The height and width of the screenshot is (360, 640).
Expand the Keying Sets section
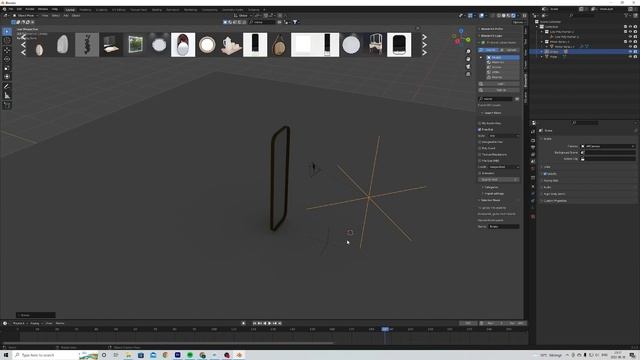(551, 180)
